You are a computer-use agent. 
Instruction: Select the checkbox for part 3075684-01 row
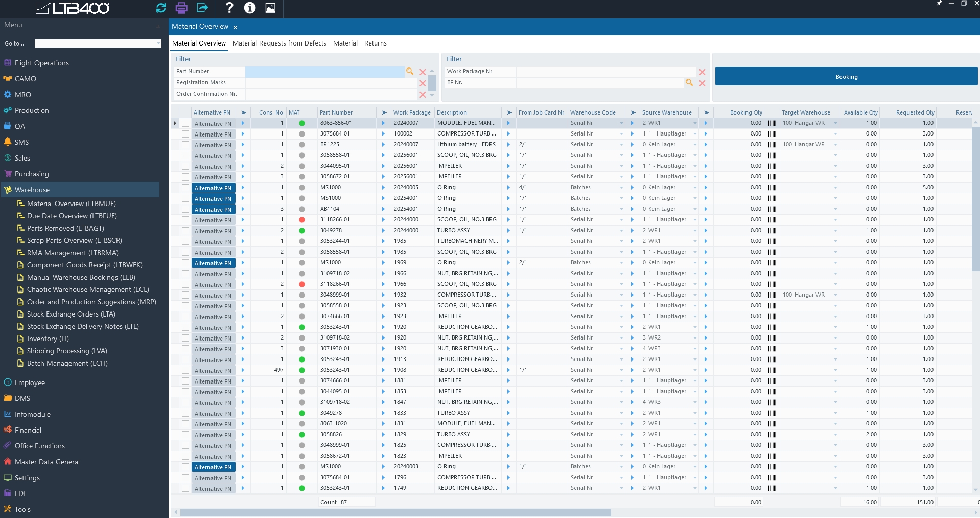[x=185, y=134]
